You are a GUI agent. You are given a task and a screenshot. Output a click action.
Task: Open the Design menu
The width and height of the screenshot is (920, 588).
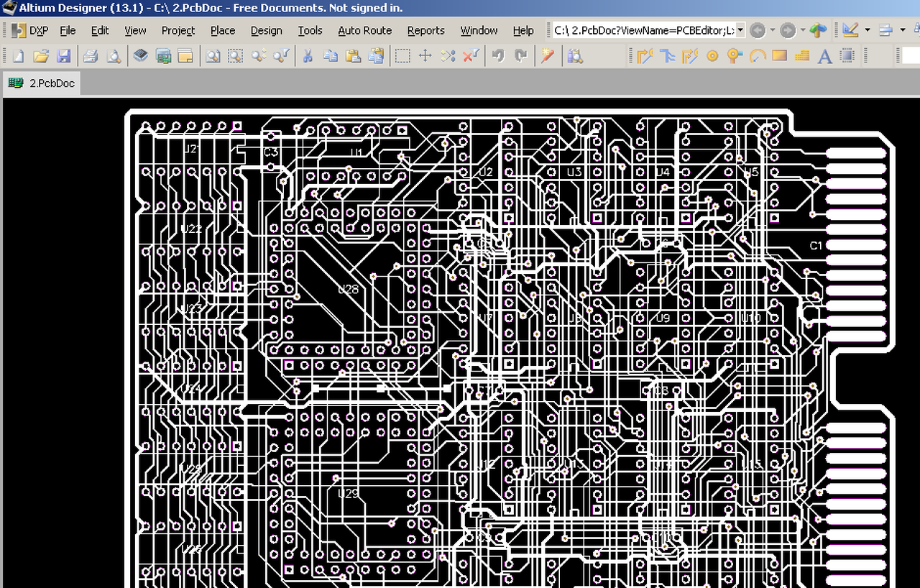coord(266,30)
